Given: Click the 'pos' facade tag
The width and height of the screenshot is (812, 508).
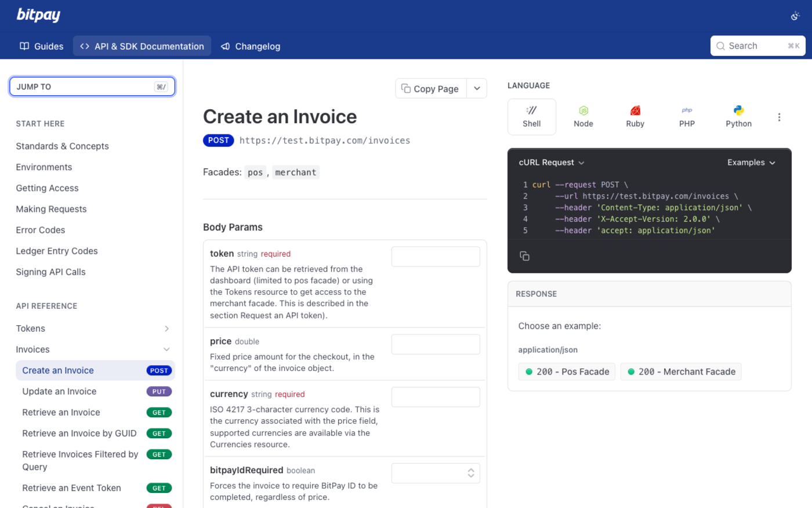Looking at the screenshot, I should [255, 172].
